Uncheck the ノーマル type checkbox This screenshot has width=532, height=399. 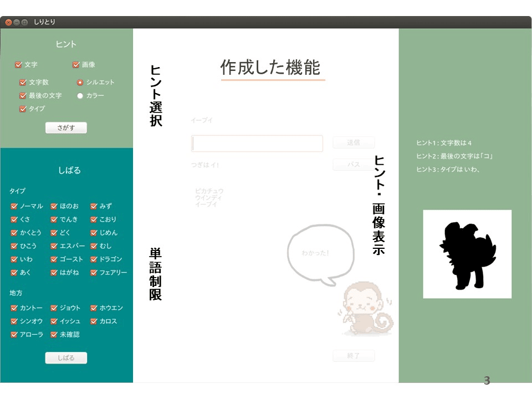click(14, 206)
